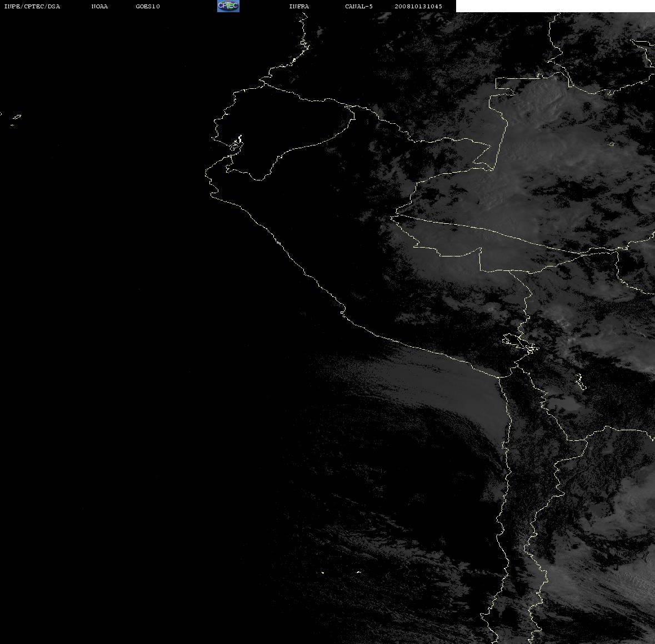
Task: Click the CANAL-5 label
Action: pos(359,6)
